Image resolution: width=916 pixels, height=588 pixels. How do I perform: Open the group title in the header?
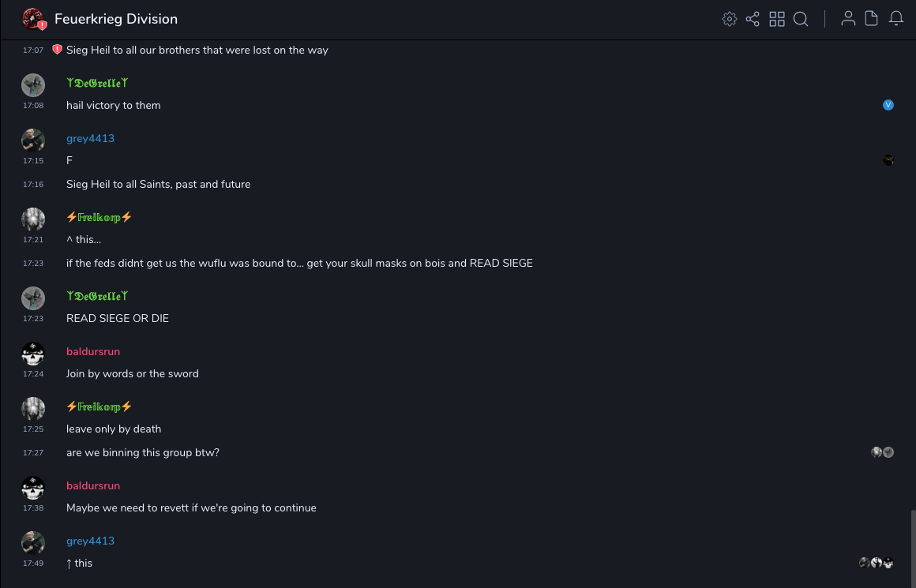tap(116, 19)
